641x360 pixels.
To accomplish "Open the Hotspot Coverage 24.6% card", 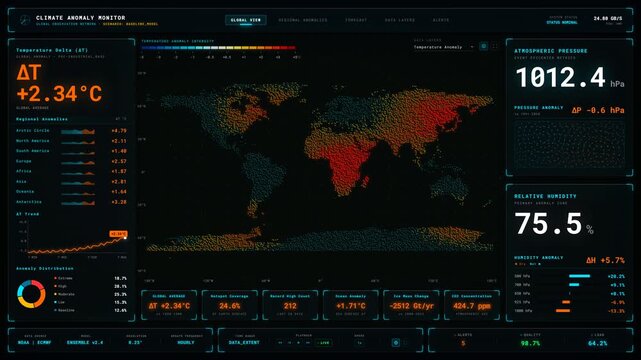I will click(x=229, y=305).
